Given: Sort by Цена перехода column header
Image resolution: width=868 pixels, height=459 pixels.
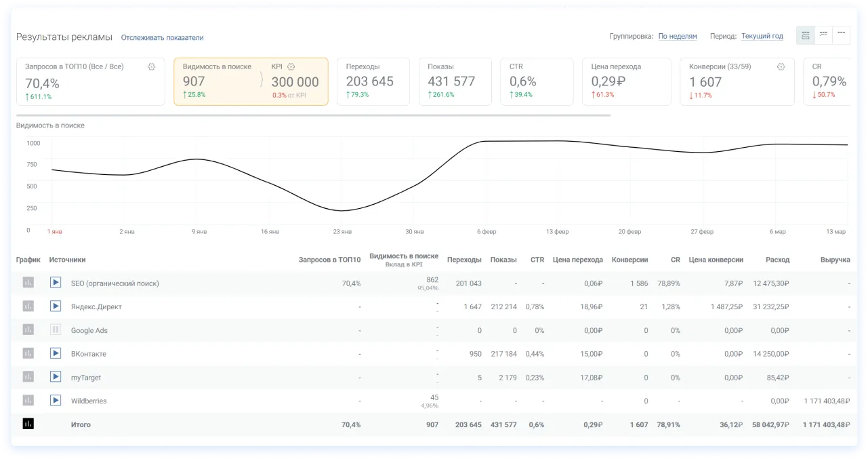Looking at the screenshot, I should pos(578,260).
